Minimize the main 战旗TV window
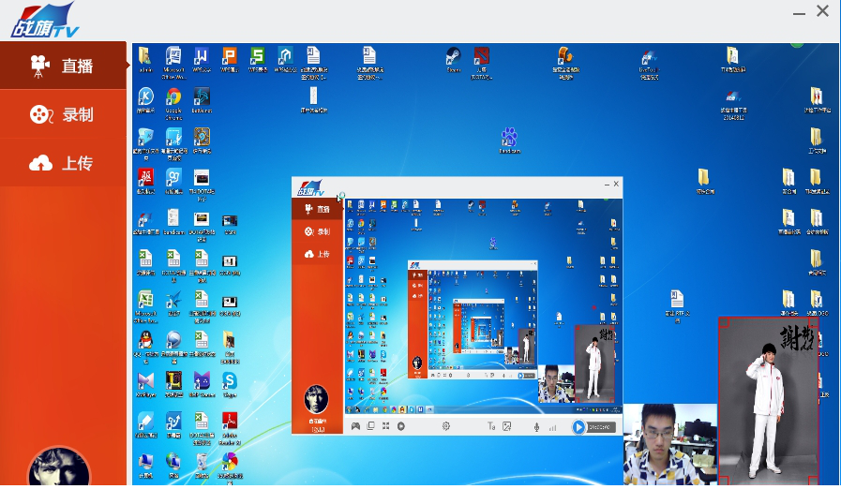The width and height of the screenshot is (841, 504). click(x=799, y=13)
